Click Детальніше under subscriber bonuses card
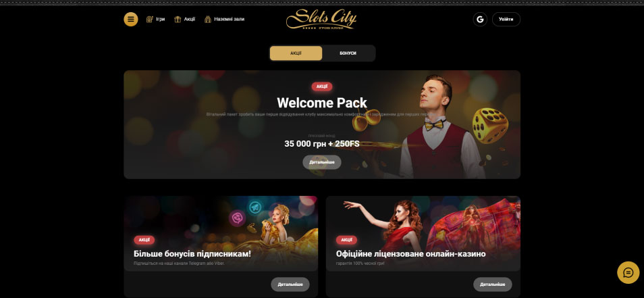 (x=290, y=284)
